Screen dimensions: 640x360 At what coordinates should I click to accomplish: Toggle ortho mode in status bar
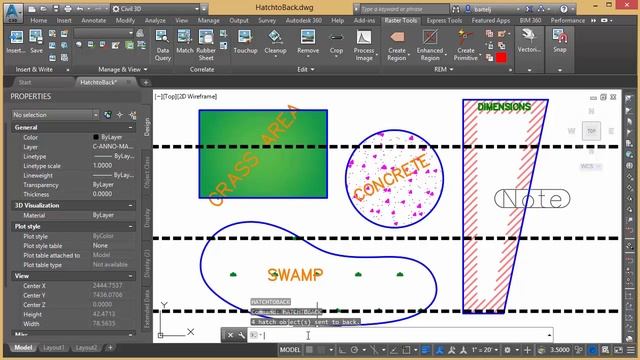pyautogui.click(x=342, y=350)
